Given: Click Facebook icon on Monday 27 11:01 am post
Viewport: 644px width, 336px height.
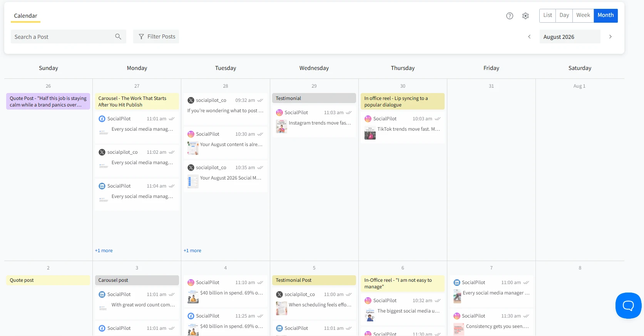Looking at the screenshot, I should 102,119.
